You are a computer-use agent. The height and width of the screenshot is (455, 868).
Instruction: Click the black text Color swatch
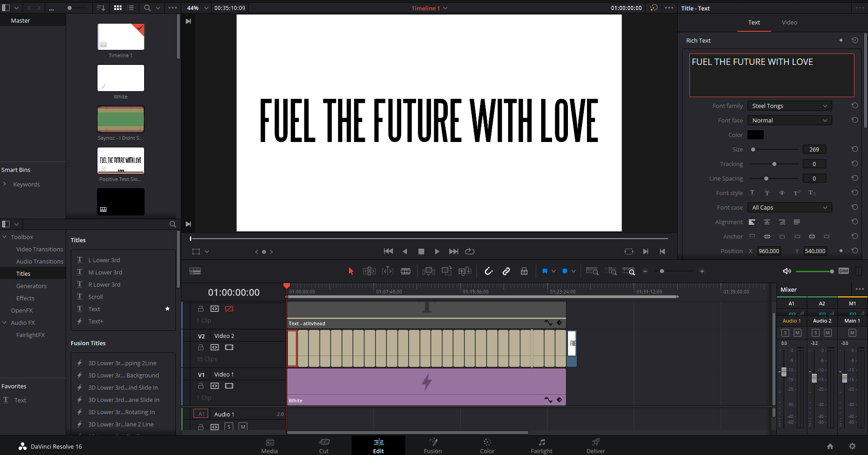coord(755,135)
